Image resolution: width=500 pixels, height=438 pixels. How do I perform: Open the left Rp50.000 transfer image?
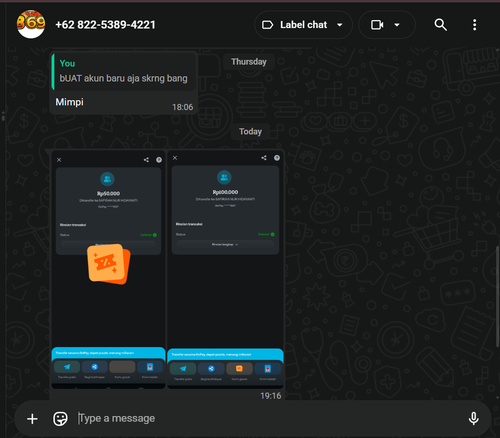[108, 270]
